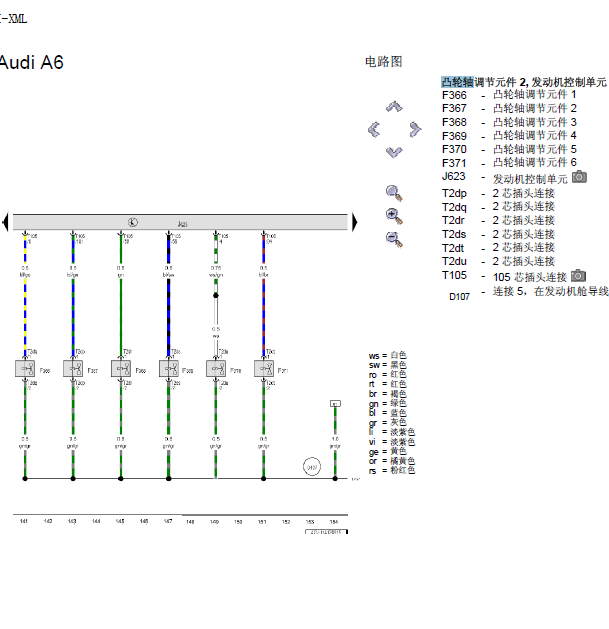The image size is (609, 629).
Task: Click the F368 component symbol in diagram
Action: (x=121, y=368)
